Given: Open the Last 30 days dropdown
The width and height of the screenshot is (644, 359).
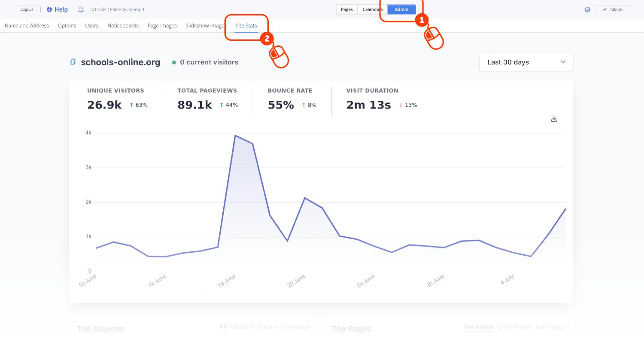Looking at the screenshot, I should (x=526, y=62).
